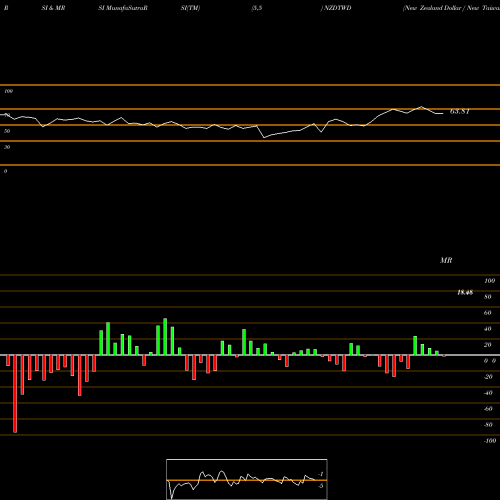Click the SI & MR header text
This screenshot has width=500, height=500.
point(53,8)
